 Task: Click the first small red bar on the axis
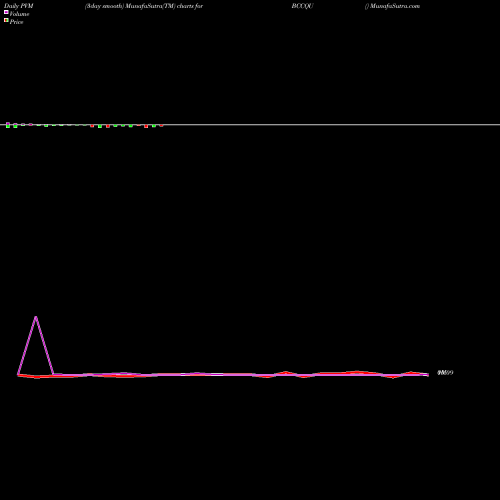[92, 126]
